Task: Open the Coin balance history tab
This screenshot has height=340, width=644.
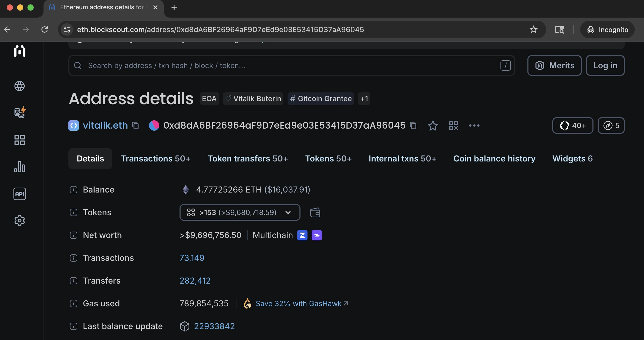Action: click(x=494, y=158)
